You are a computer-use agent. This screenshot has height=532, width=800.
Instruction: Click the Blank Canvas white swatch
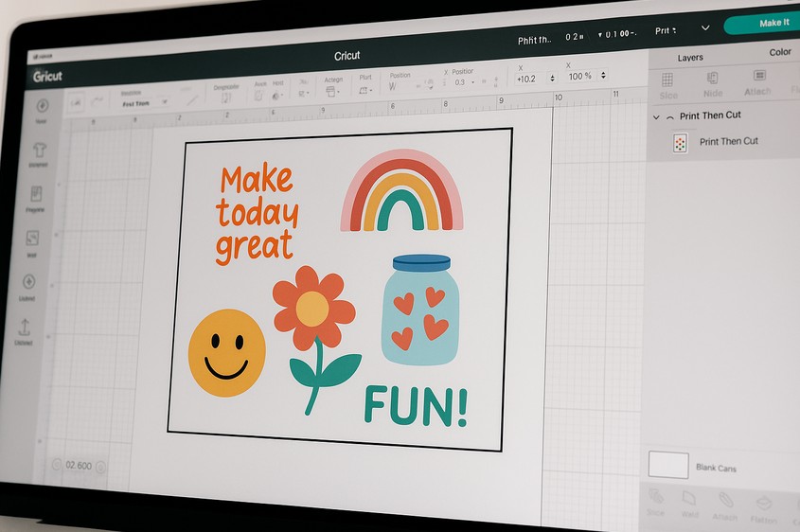point(667,465)
